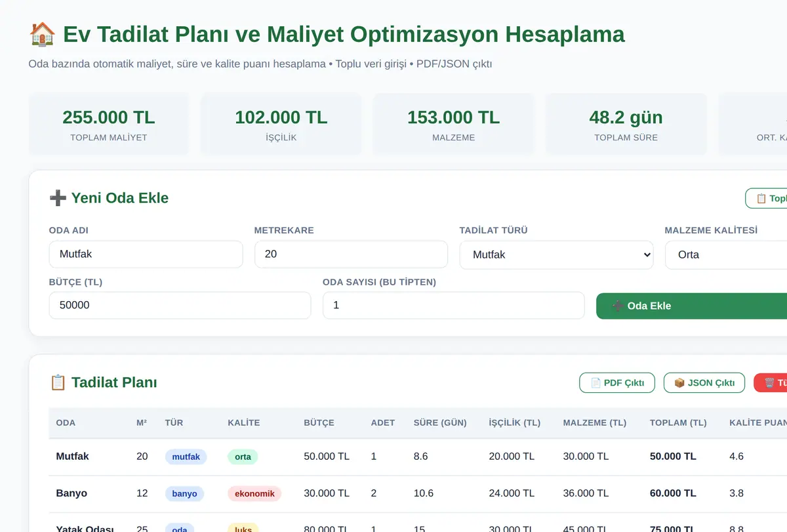
Task: Click the orta quality badge
Action: [243, 457]
